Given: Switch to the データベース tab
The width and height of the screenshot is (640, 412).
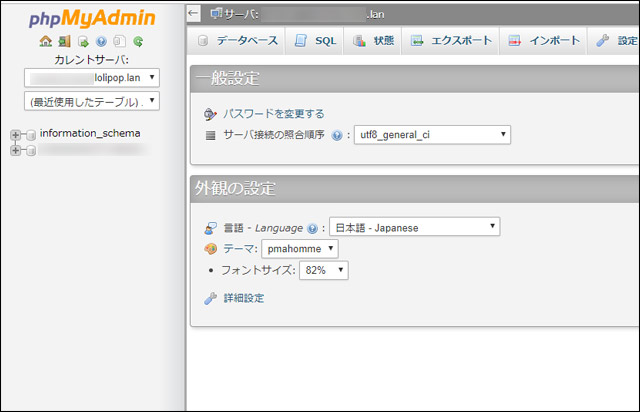Looking at the screenshot, I should click(x=238, y=41).
